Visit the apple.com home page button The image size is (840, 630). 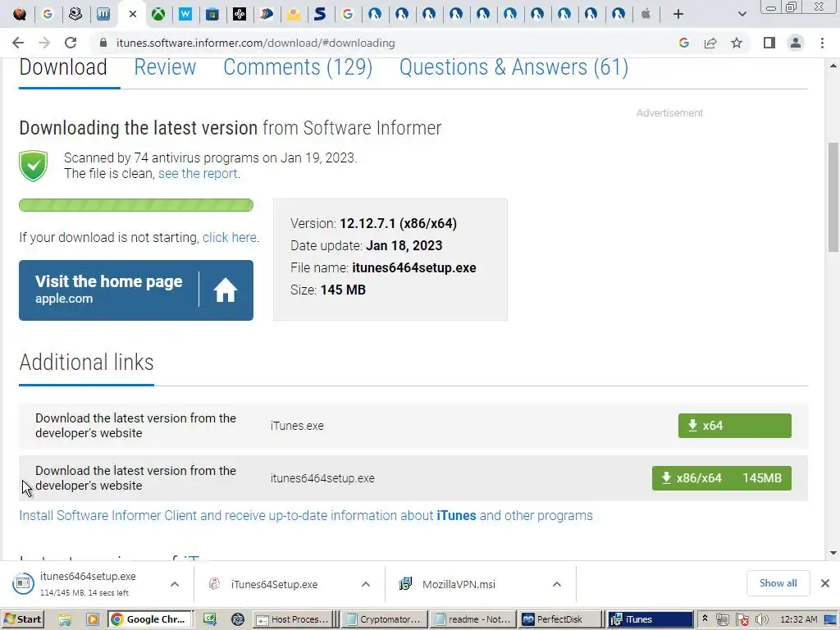point(136,290)
